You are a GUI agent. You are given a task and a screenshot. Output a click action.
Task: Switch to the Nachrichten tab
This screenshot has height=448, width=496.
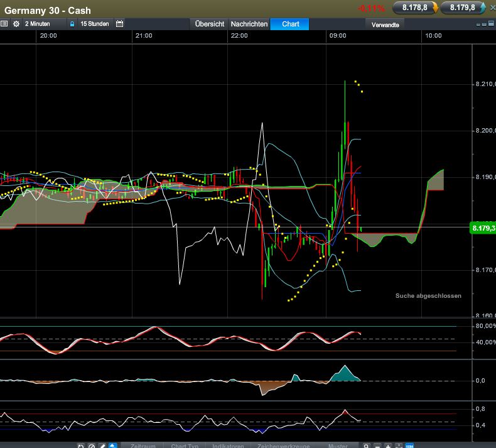tap(249, 24)
